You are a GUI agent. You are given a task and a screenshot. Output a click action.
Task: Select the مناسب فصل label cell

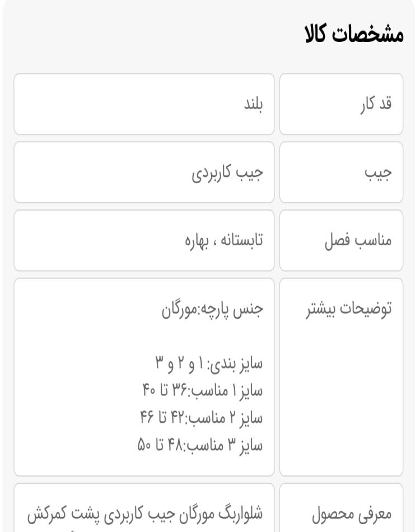(x=341, y=241)
